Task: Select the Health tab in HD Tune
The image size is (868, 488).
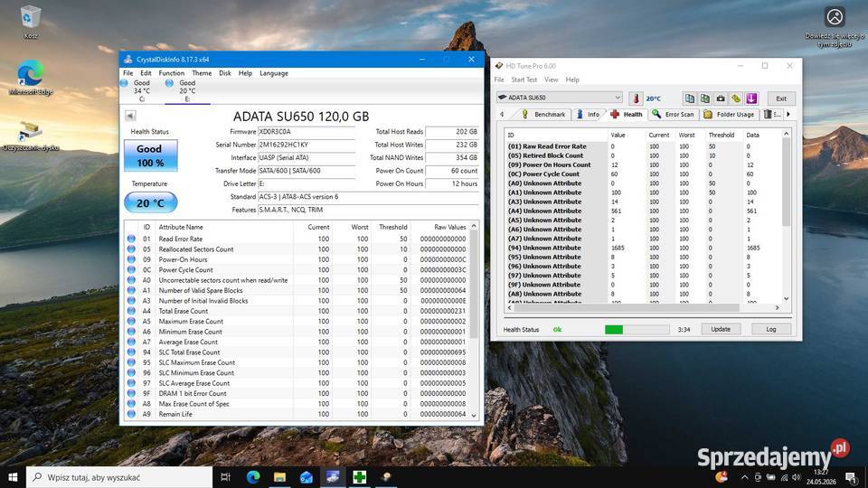Action: (627, 114)
